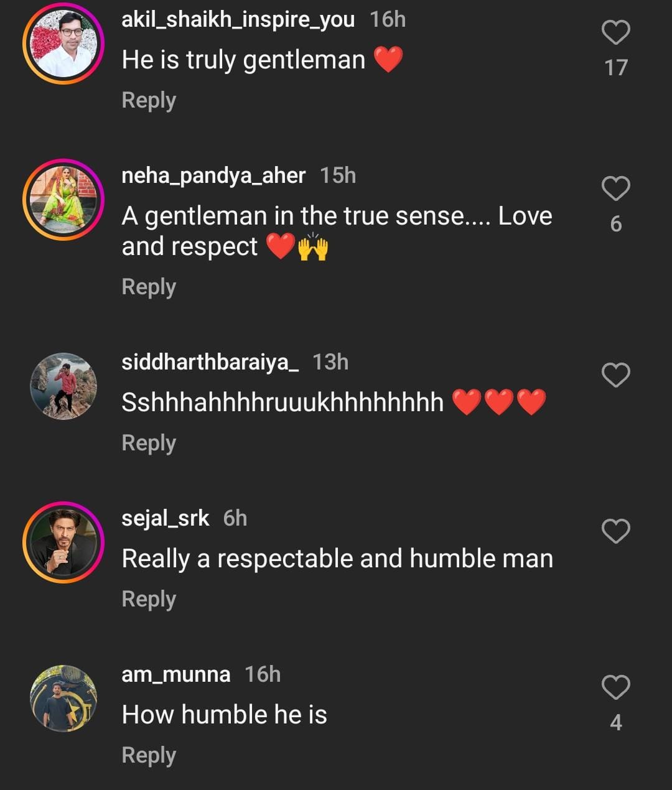
Task: Like siddharthbaraiya_'s Sshhhahhhhruuukh comment
Action: (x=615, y=375)
